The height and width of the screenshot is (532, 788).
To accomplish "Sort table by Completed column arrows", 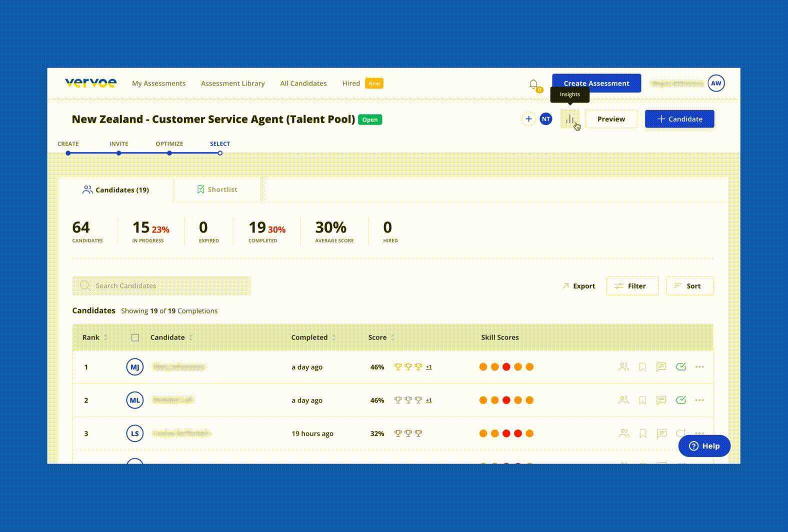I will [333, 337].
